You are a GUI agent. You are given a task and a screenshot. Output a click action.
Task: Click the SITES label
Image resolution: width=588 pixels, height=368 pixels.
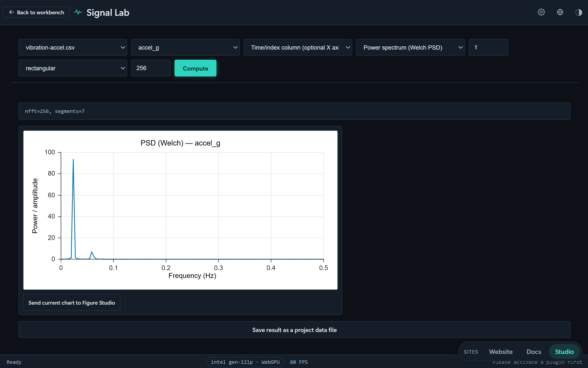[x=471, y=352]
